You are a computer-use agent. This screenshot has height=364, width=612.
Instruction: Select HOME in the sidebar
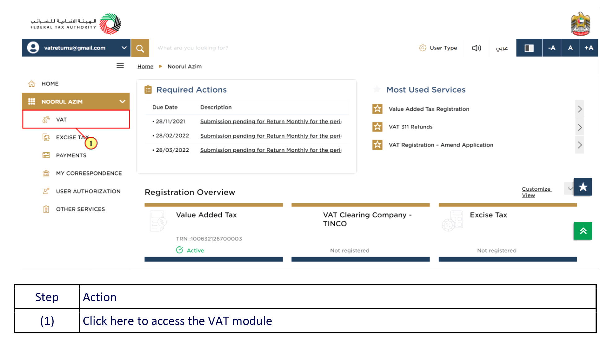[x=50, y=83]
